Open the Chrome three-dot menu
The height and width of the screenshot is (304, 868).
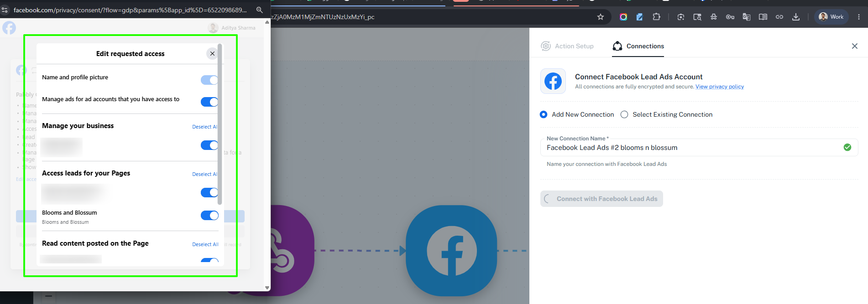[x=859, y=17]
